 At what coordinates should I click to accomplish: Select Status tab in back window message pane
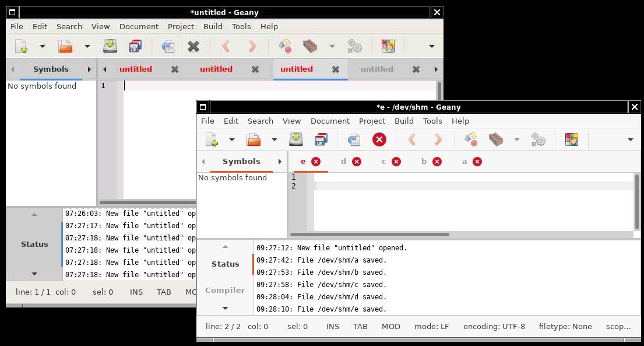tap(34, 244)
